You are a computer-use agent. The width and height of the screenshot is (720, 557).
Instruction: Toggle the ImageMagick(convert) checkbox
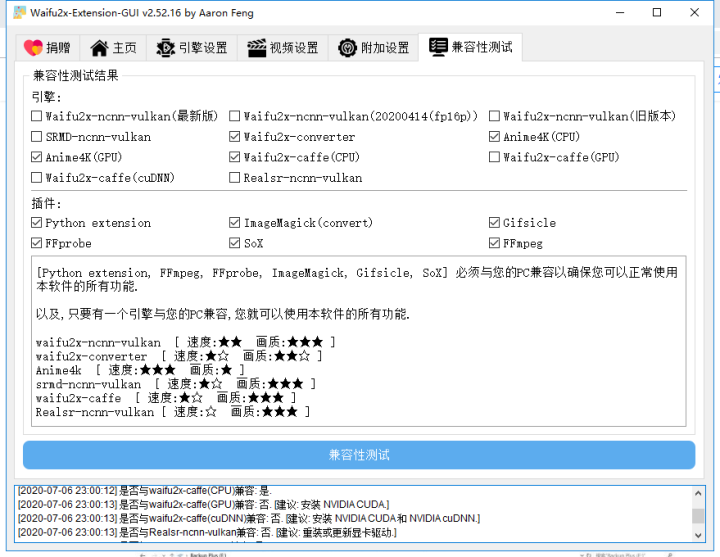coord(234,223)
